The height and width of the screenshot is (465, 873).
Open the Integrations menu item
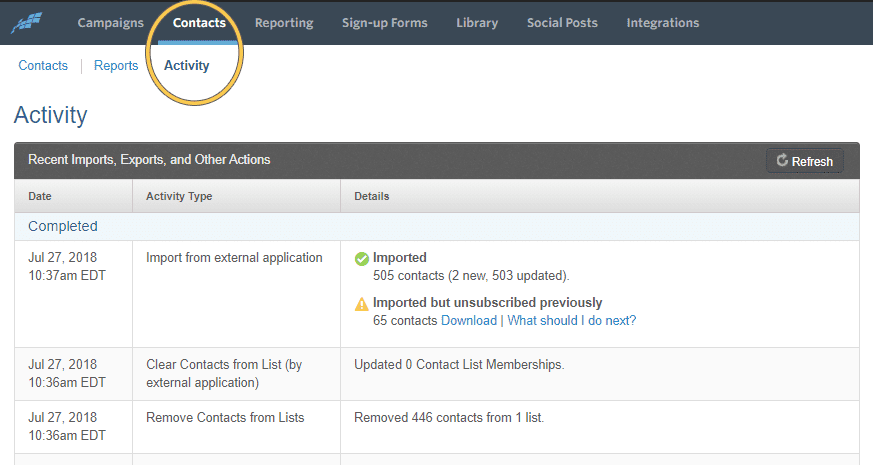click(663, 23)
